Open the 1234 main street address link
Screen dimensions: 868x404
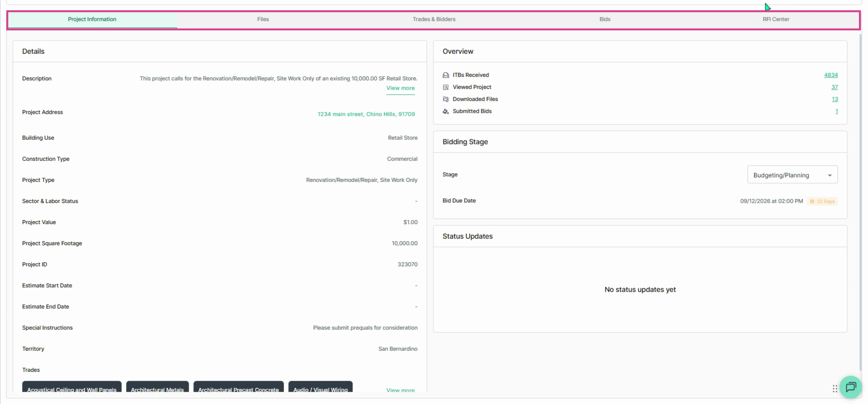click(366, 114)
